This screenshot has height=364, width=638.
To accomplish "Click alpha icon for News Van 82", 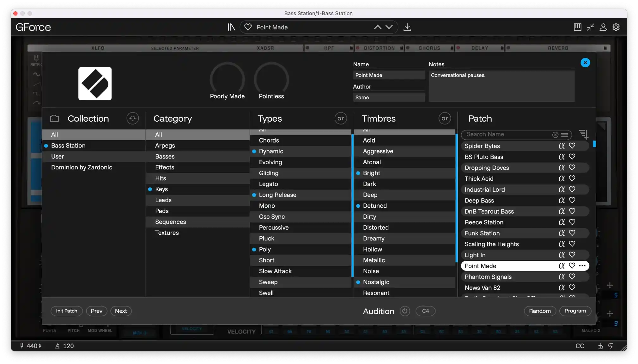I will tap(562, 288).
